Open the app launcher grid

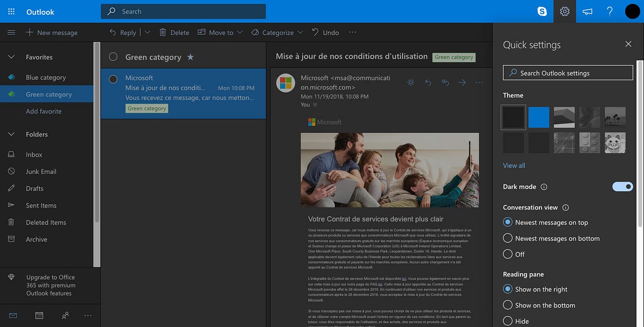[x=11, y=11]
